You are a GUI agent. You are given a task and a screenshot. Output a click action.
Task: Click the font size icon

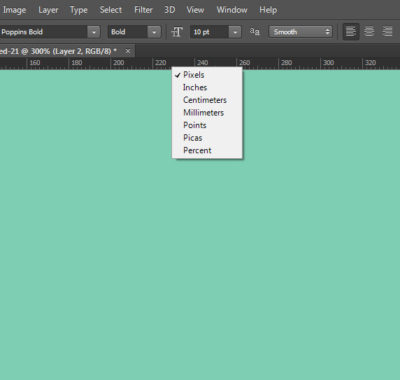tap(177, 32)
